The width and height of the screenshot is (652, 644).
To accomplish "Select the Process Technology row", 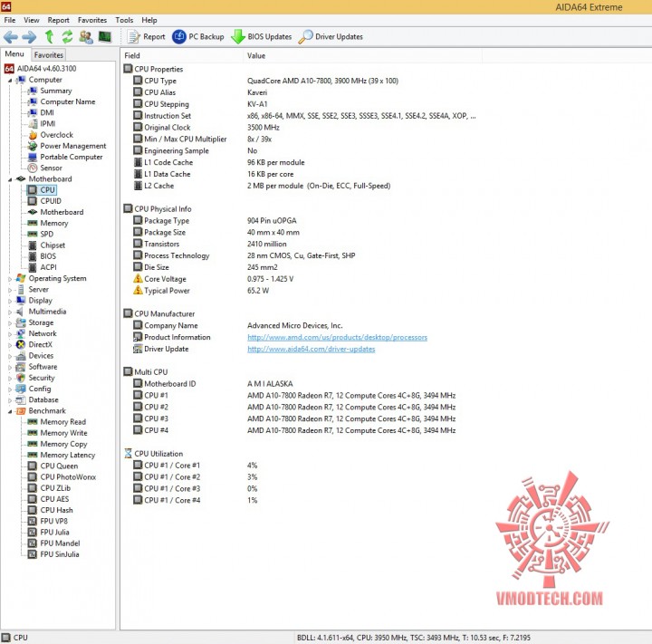I will 244,255.
